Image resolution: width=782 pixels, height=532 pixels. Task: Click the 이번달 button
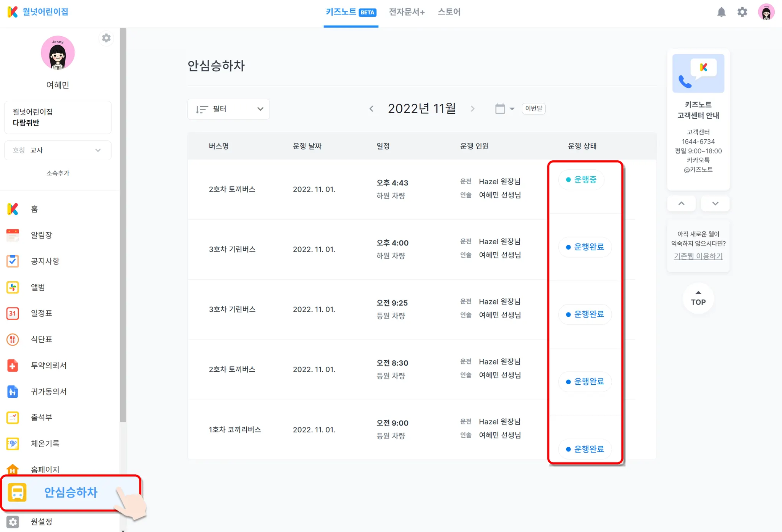coord(533,108)
